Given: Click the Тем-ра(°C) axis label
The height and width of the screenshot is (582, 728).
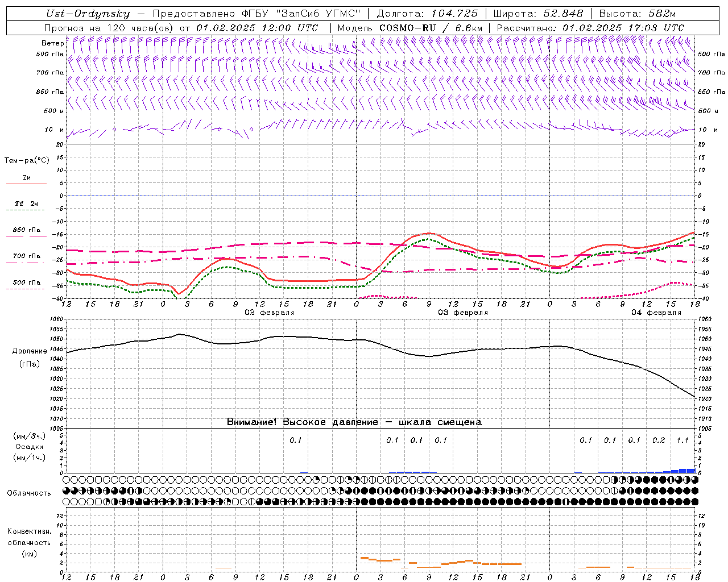Looking at the screenshot, I should point(27,161).
